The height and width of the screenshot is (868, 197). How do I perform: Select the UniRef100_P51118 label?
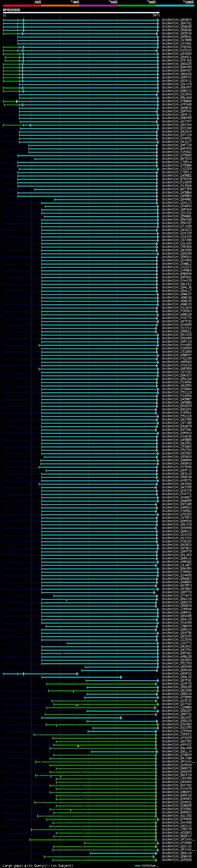coord(176,417)
